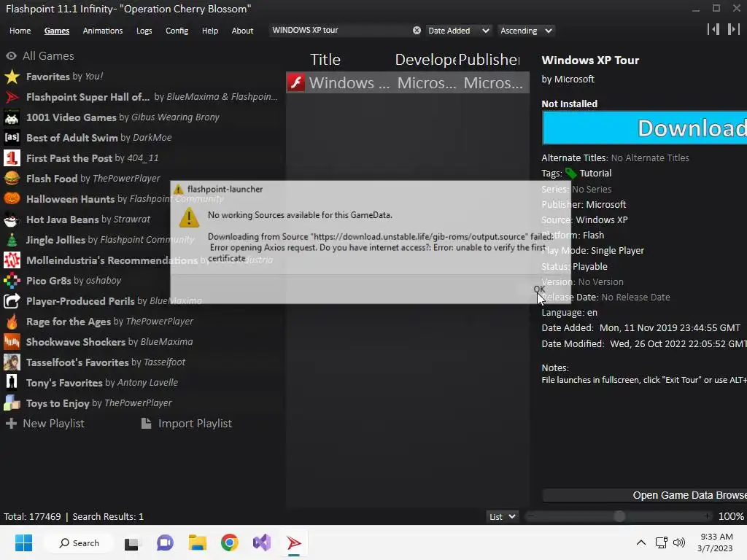The width and height of the screenshot is (747, 560).
Task: Click the Download button
Action: [x=645, y=128]
